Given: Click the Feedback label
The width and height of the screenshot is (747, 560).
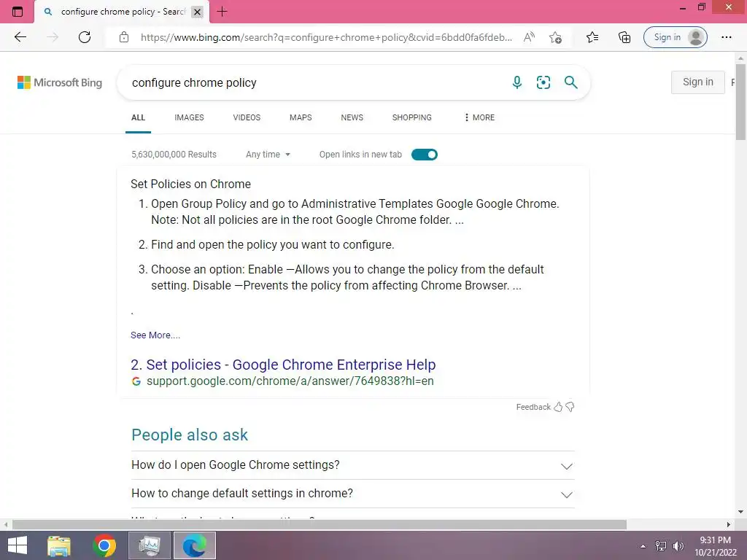Looking at the screenshot, I should click(533, 407).
